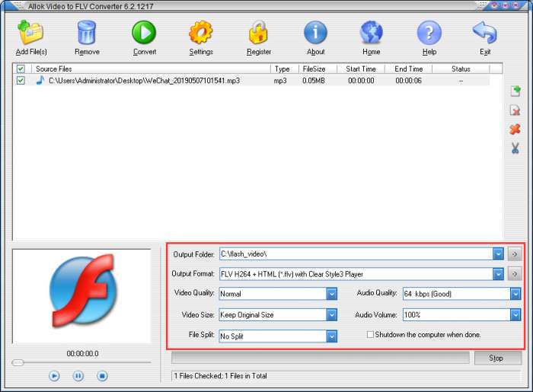533x392 pixels.
Task: Click the End Time column header
Action: click(x=409, y=69)
